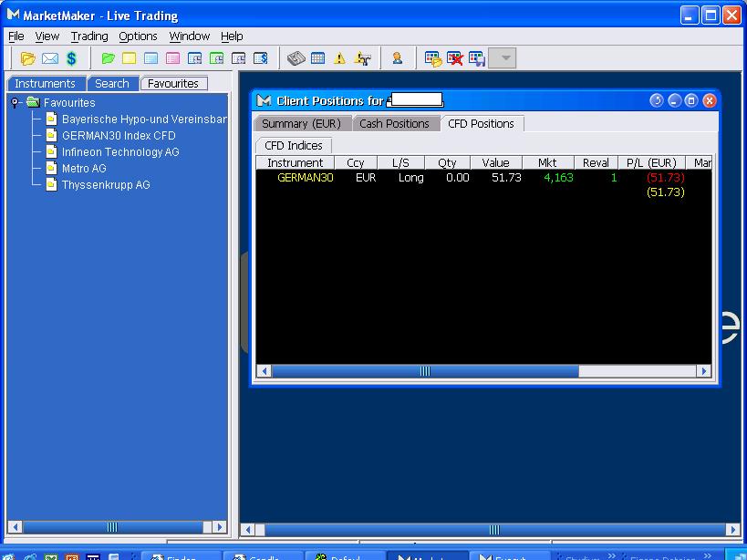
Task: Open the Trading menu
Action: click(89, 36)
